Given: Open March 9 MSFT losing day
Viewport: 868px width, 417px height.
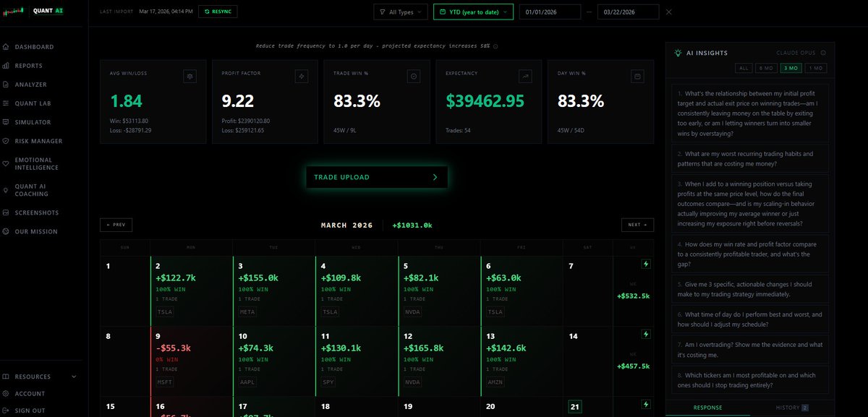Looking at the screenshot, I should coord(192,361).
